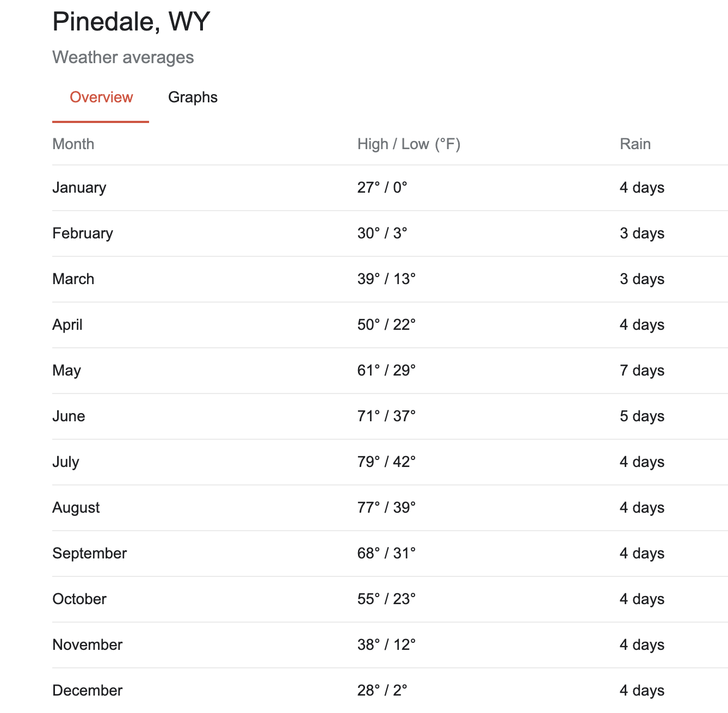Click June's 5 days rain value
The image size is (728, 713).
pyautogui.click(x=642, y=416)
